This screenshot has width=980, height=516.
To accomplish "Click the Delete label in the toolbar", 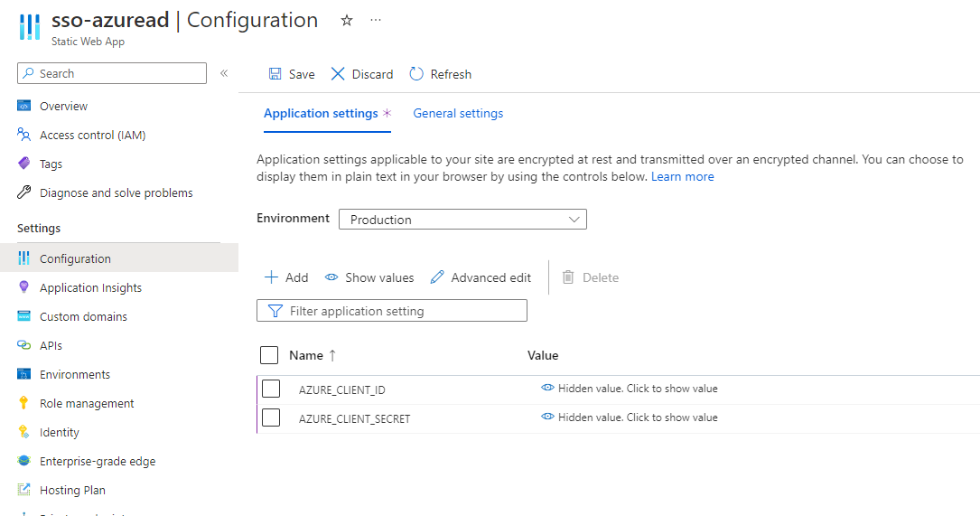I will pos(601,277).
